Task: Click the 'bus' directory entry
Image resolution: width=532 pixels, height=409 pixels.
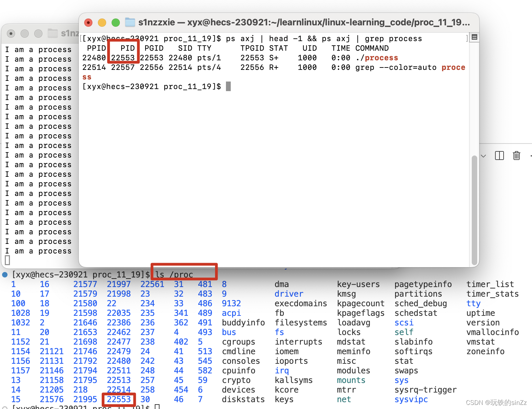Action: click(x=229, y=332)
